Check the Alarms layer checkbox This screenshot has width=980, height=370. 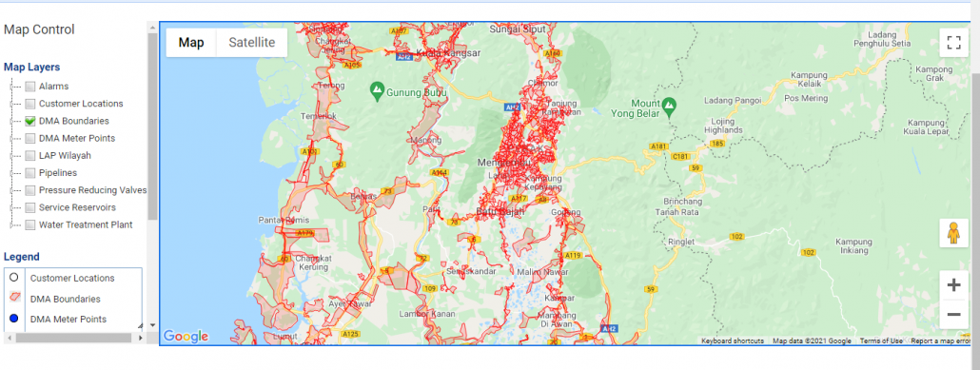coord(30,87)
